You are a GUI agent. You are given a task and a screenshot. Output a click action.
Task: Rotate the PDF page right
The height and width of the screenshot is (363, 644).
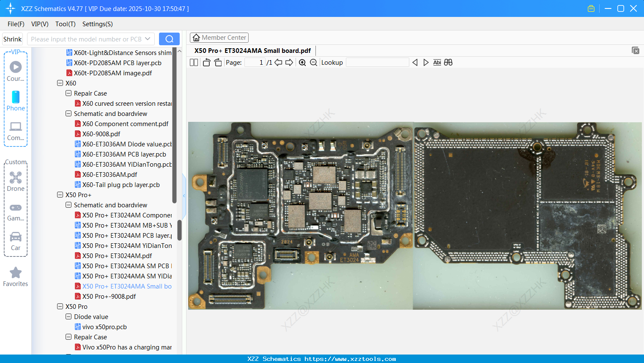[218, 62]
